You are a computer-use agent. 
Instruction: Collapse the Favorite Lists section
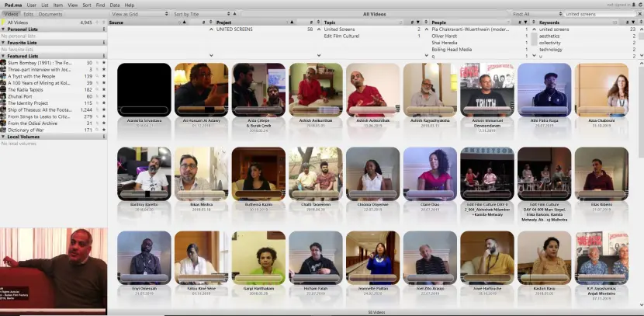(x=4, y=43)
